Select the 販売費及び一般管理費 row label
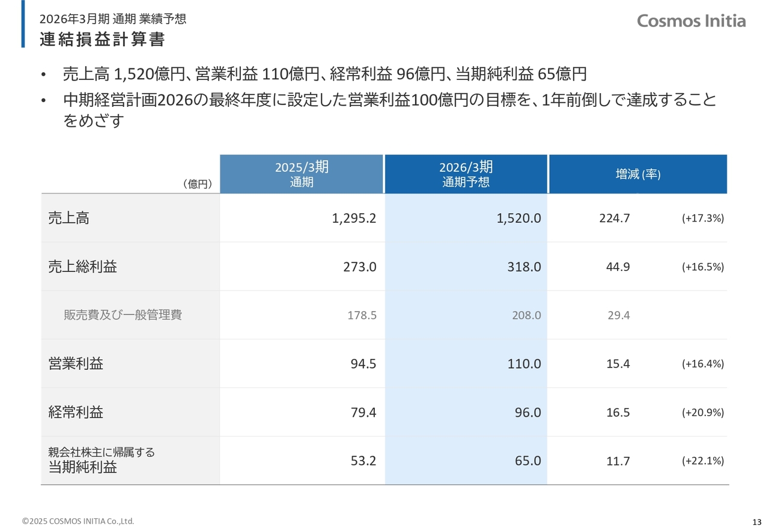769x532 pixels. click(123, 315)
